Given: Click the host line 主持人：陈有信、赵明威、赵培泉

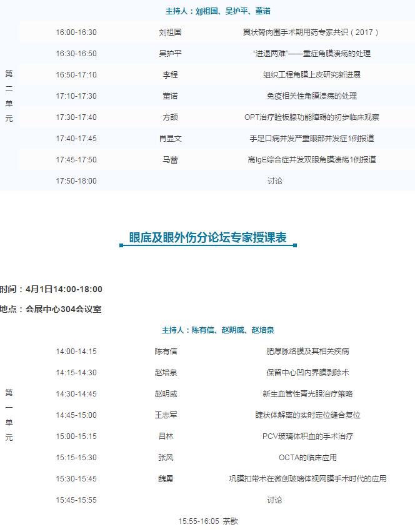Looking at the screenshot, I should tap(218, 330).
